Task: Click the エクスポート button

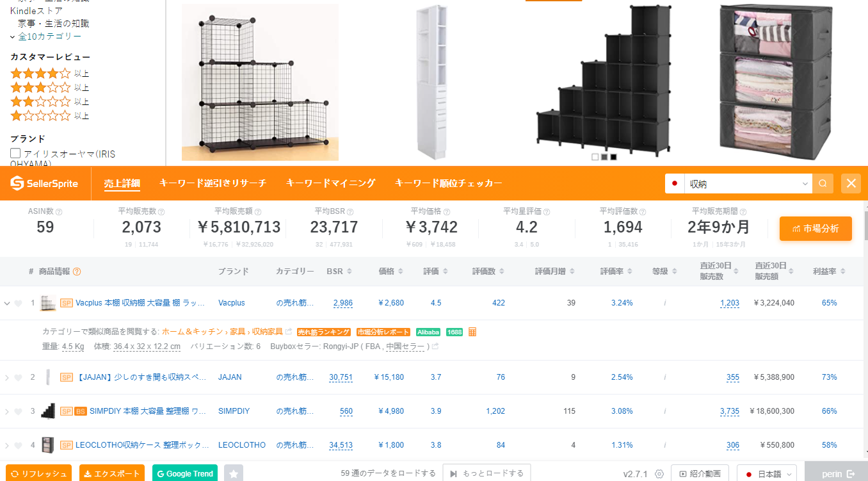Action: (x=112, y=473)
